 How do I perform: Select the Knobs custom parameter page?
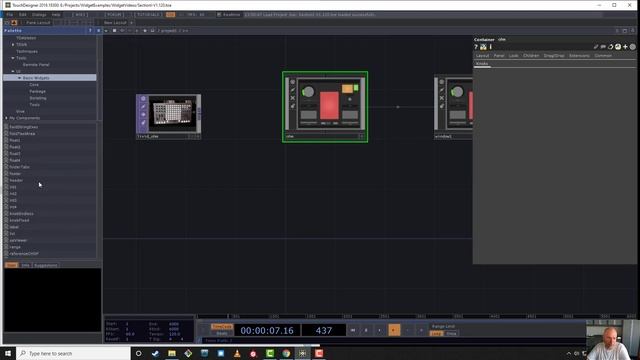pyautogui.click(x=482, y=64)
